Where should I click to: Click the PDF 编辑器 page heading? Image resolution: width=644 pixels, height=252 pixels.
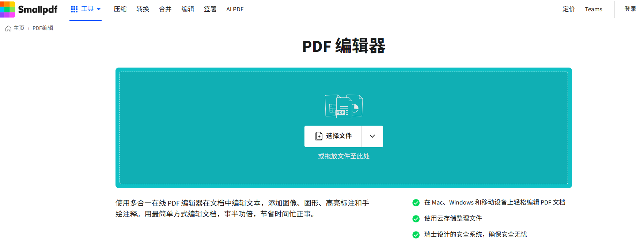pyautogui.click(x=344, y=46)
